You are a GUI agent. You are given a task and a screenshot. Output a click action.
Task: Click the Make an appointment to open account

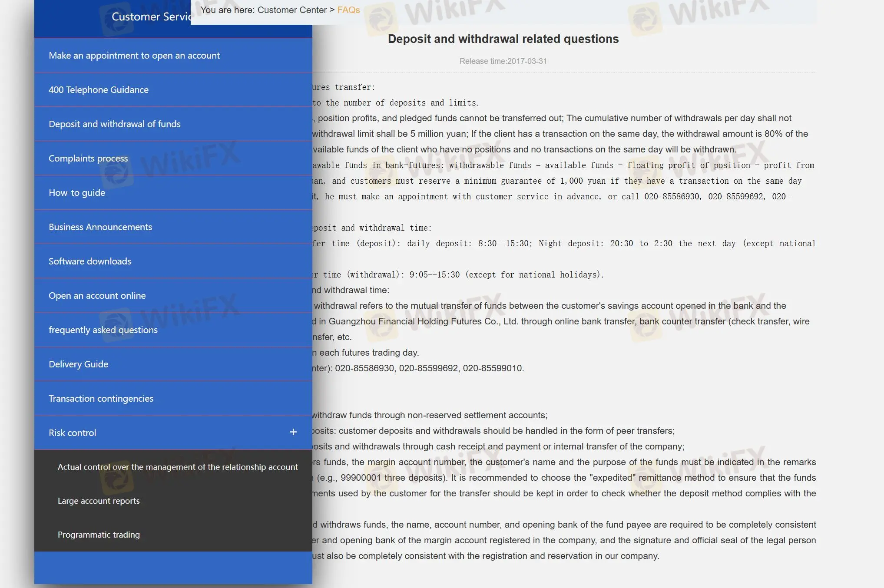pos(135,54)
